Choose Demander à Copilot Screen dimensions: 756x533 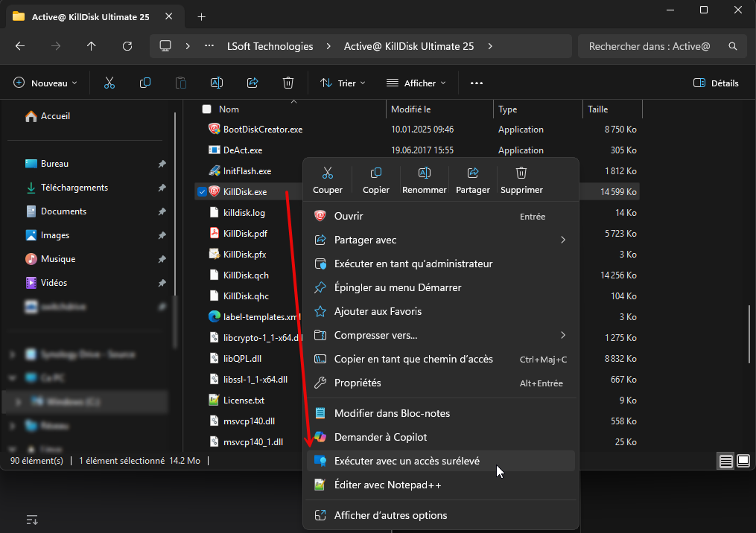(441, 437)
